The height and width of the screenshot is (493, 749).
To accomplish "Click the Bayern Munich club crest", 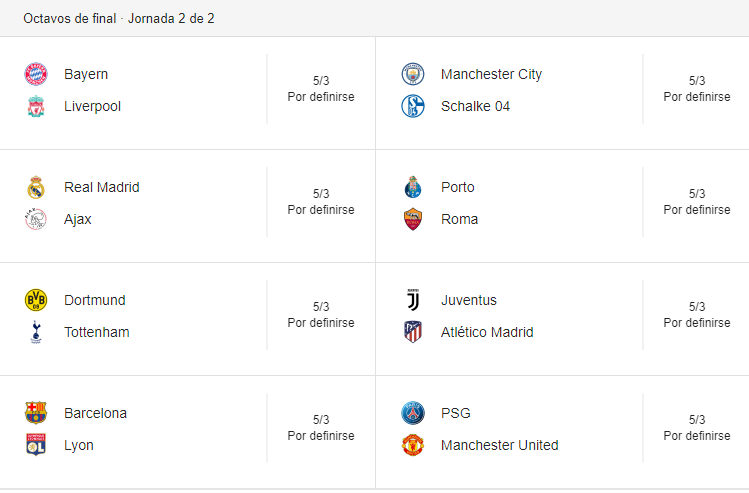I will 36,74.
